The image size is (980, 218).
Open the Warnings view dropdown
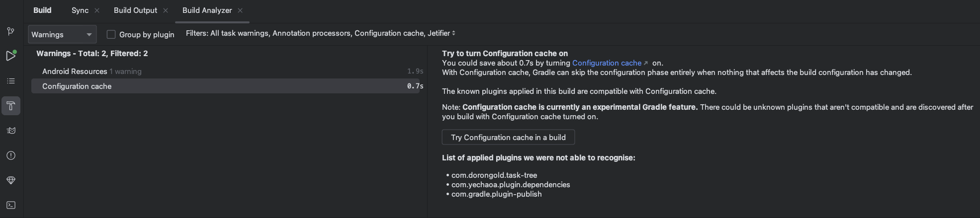[x=62, y=34]
